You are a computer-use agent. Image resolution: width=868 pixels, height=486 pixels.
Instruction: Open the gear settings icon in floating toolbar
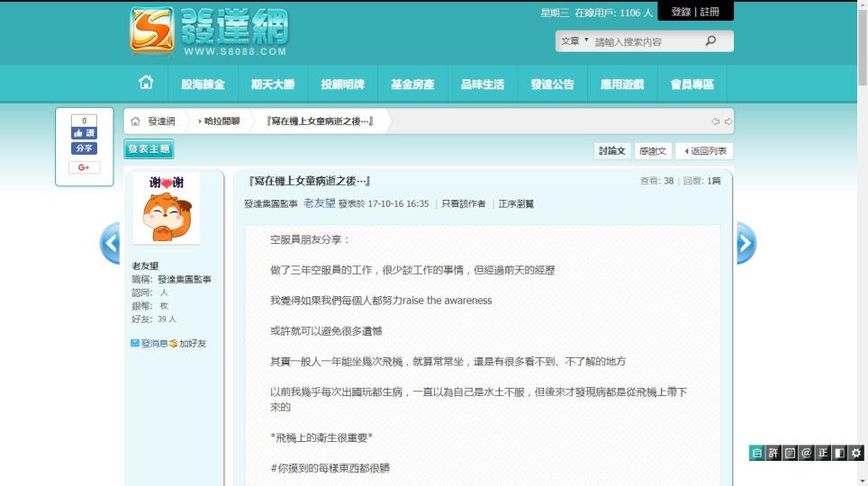(x=856, y=454)
